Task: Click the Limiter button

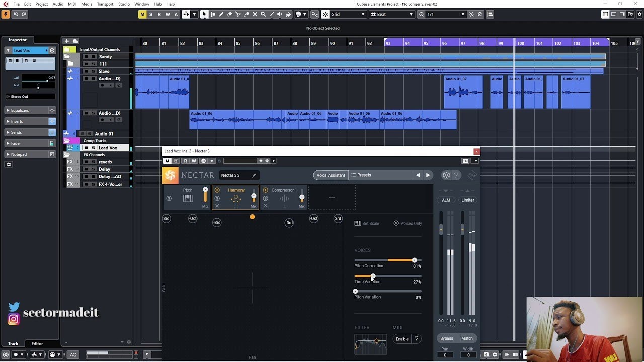Action: [468, 200]
